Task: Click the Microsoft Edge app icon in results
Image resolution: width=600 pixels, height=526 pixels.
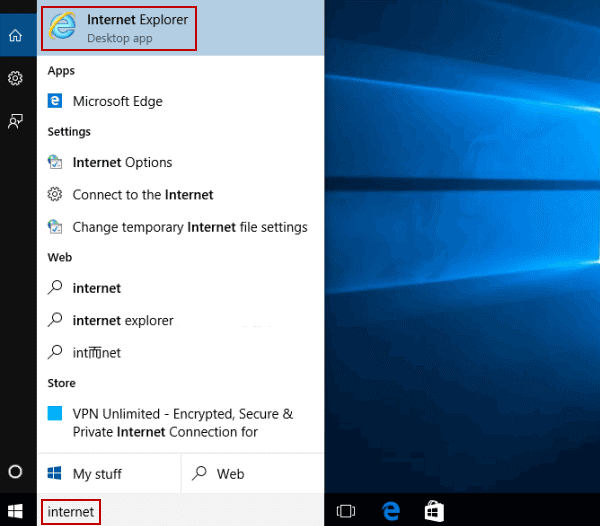Action: 55,101
